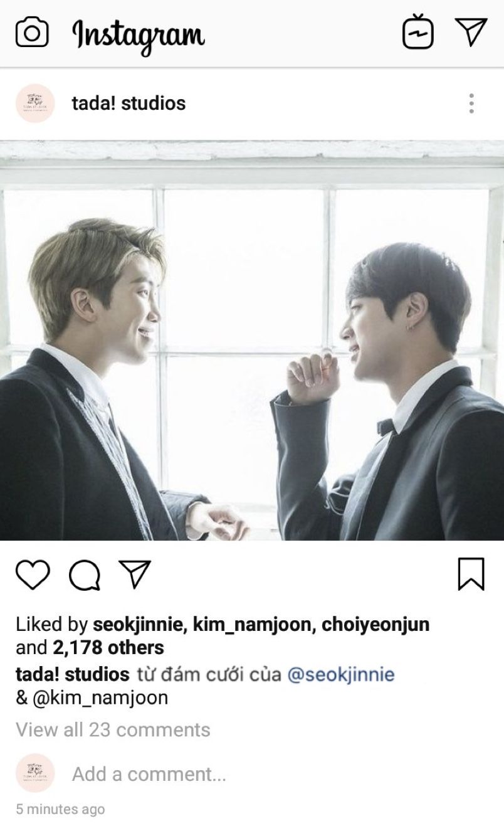The width and height of the screenshot is (504, 836).
Task: Open the camera icon in header
Action: click(x=31, y=33)
